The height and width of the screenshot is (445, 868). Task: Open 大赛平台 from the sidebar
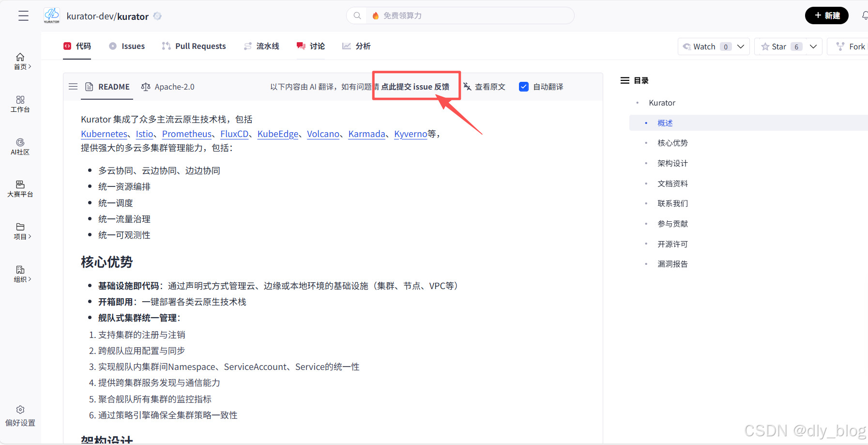[x=20, y=189]
